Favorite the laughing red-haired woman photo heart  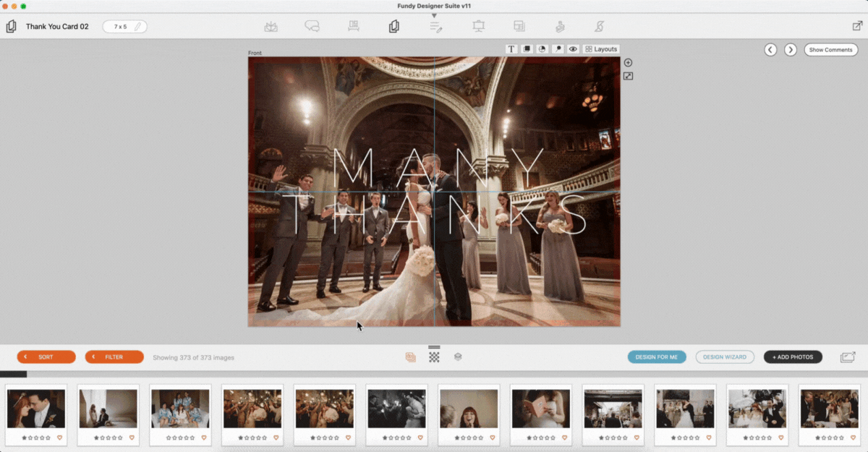click(x=492, y=438)
